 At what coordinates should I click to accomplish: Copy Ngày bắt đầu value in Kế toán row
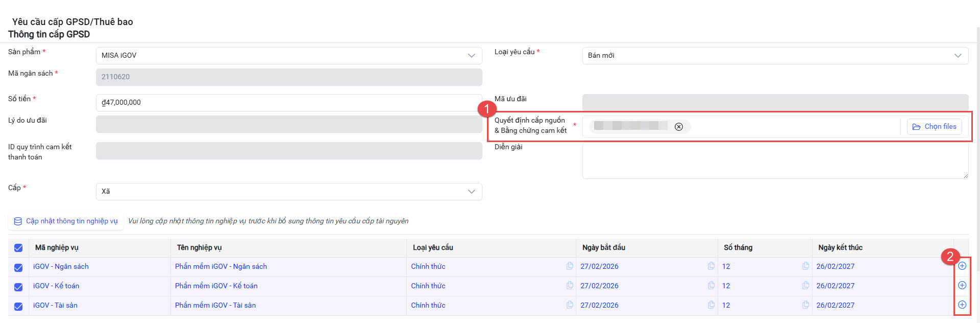pos(711,285)
